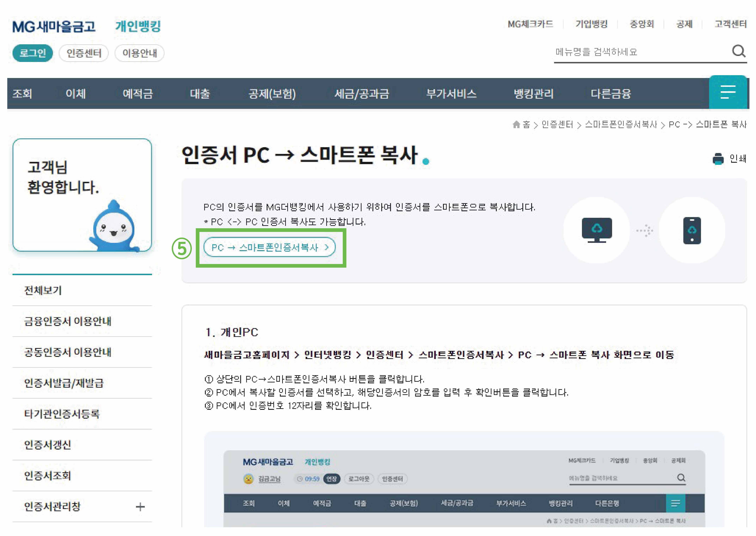Click 개인뱅킹 header link
This screenshot has height=536, width=756.
138,26
